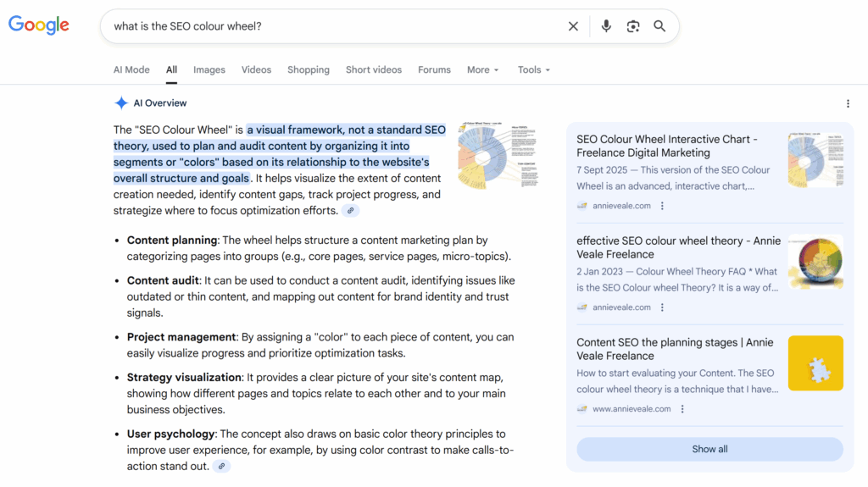Open Google Lens image search icon
This screenshot has height=487, width=868.
[633, 26]
